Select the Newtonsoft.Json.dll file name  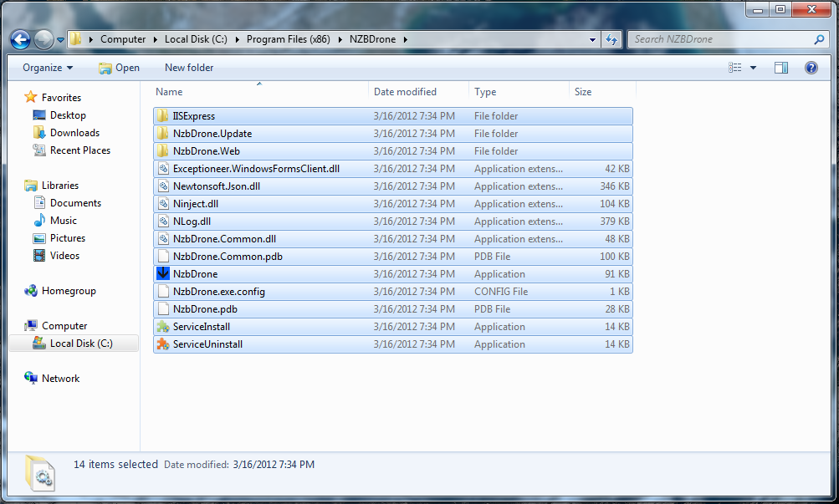pos(217,186)
